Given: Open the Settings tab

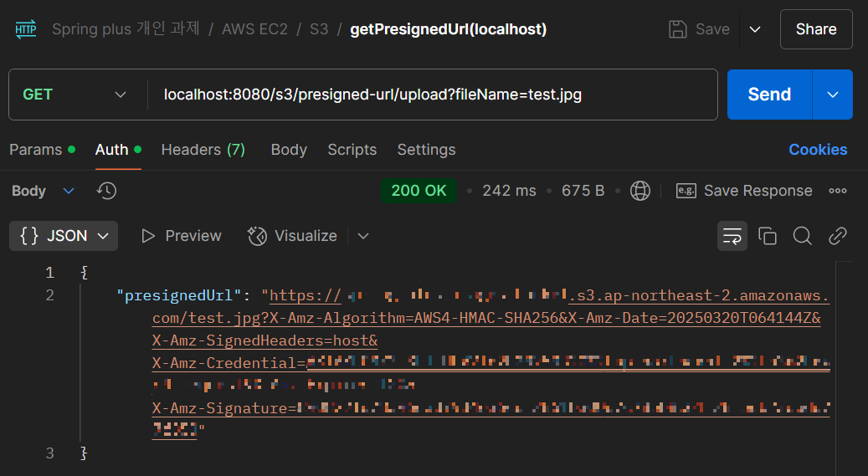Looking at the screenshot, I should (x=426, y=150).
